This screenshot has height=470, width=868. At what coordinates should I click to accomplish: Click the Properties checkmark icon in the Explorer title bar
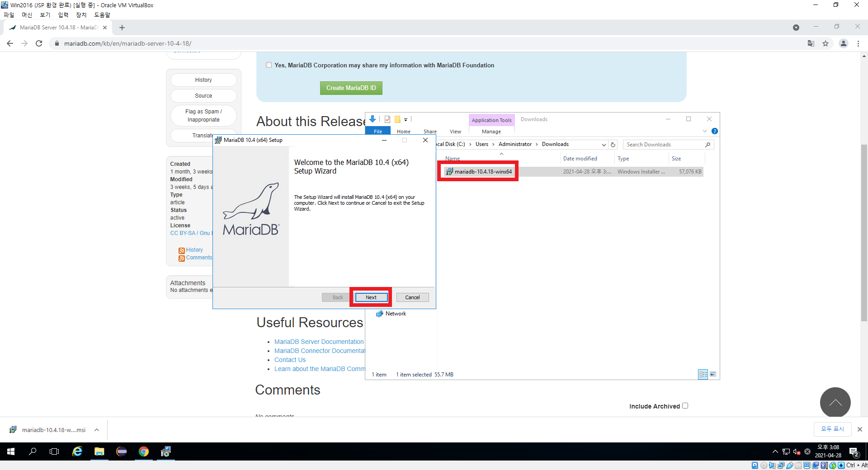pyautogui.click(x=387, y=119)
